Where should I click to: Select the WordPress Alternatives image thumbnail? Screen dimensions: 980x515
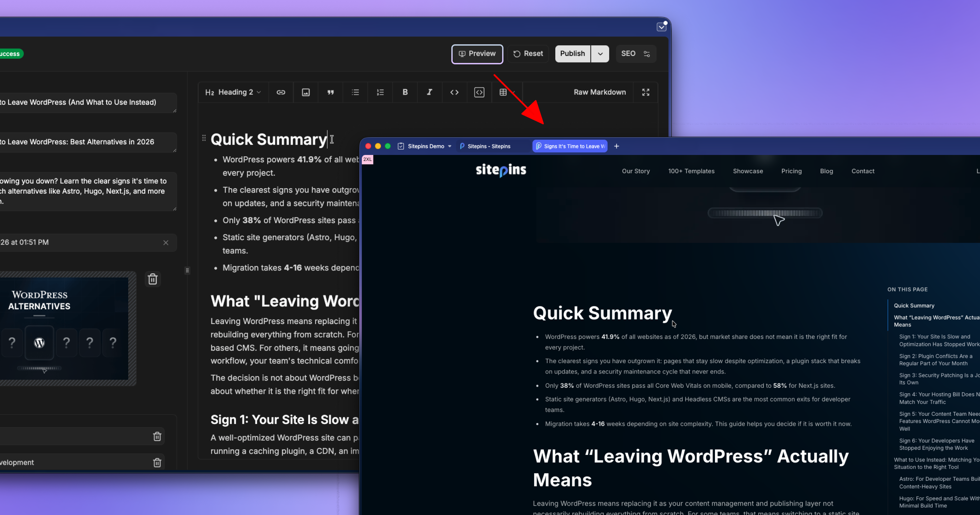pos(64,328)
